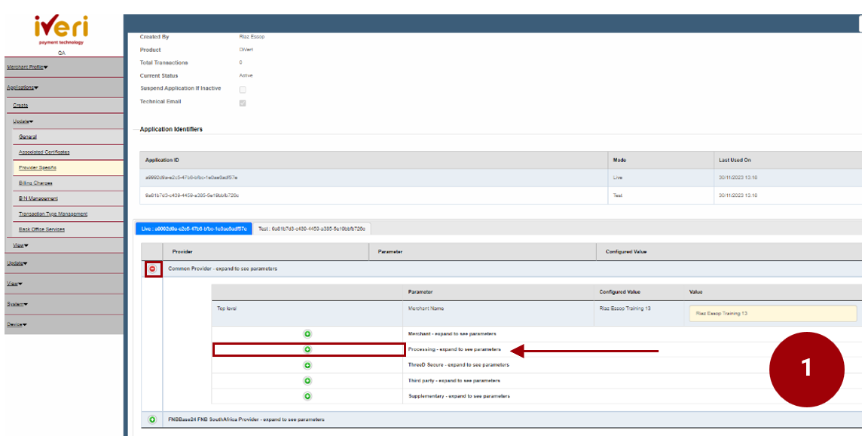The height and width of the screenshot is (436, 868).
Task: Collapse the Common Provider row with red minus icon
Action: 152,269
